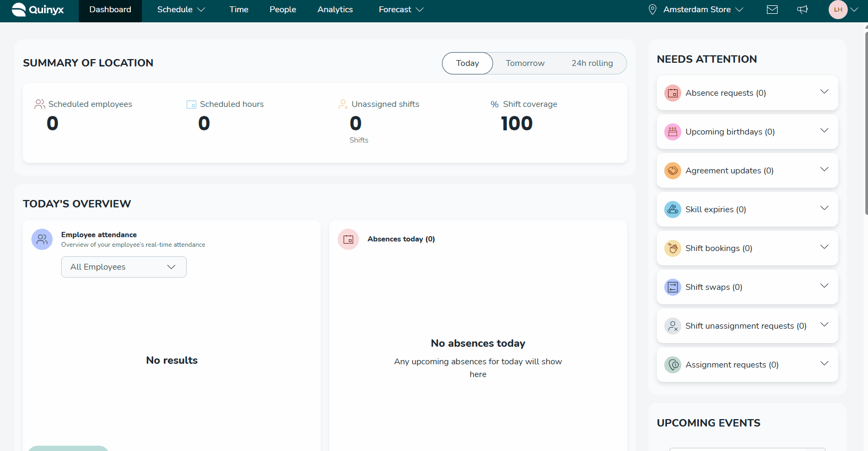868x451 pixels.
Task: Click the megaphone announcements icon
Action: tap(803, 10)
